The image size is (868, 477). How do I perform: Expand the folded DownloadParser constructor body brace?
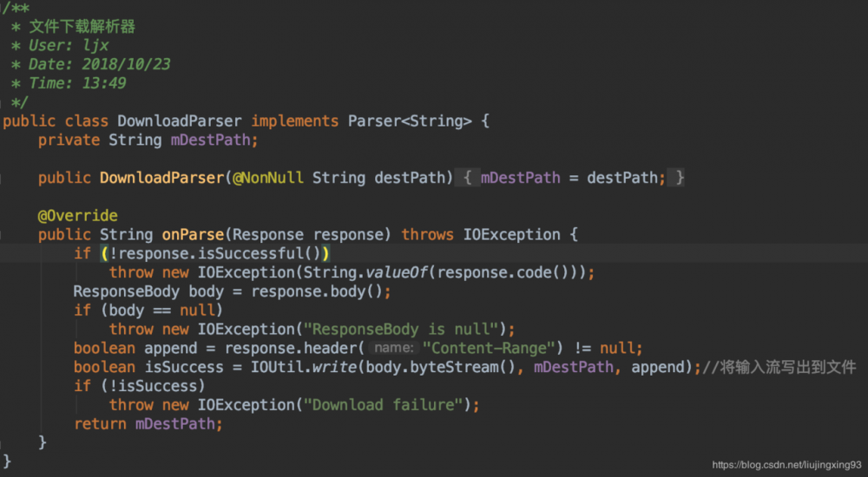click(x=467, y=178)
